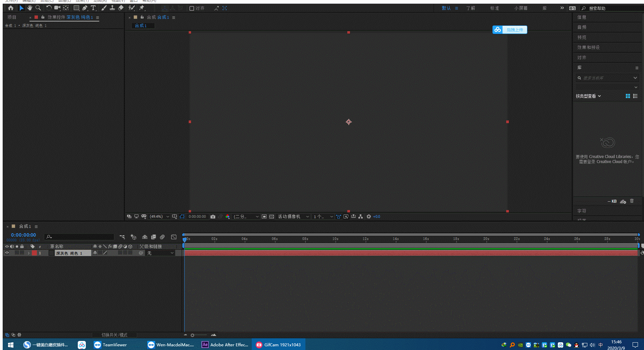The image size is (644, 350).
Task: Open the grid and guide options icon
Action: [x=175, y=217]
